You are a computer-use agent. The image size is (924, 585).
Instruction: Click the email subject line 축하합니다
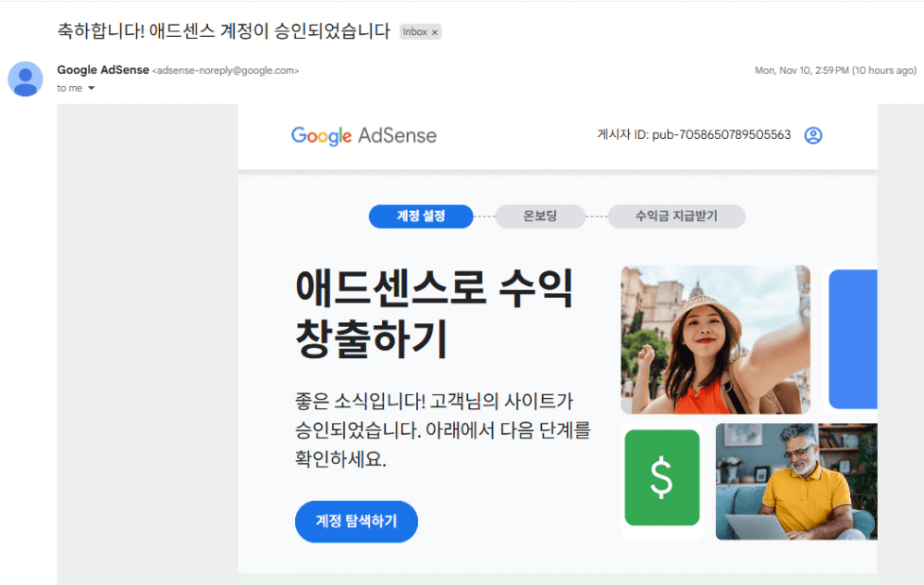tap(224, 31)
